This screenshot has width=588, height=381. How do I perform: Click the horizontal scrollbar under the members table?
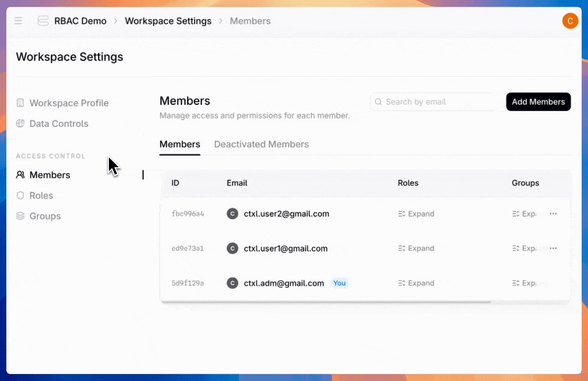[x=325, y=302]
